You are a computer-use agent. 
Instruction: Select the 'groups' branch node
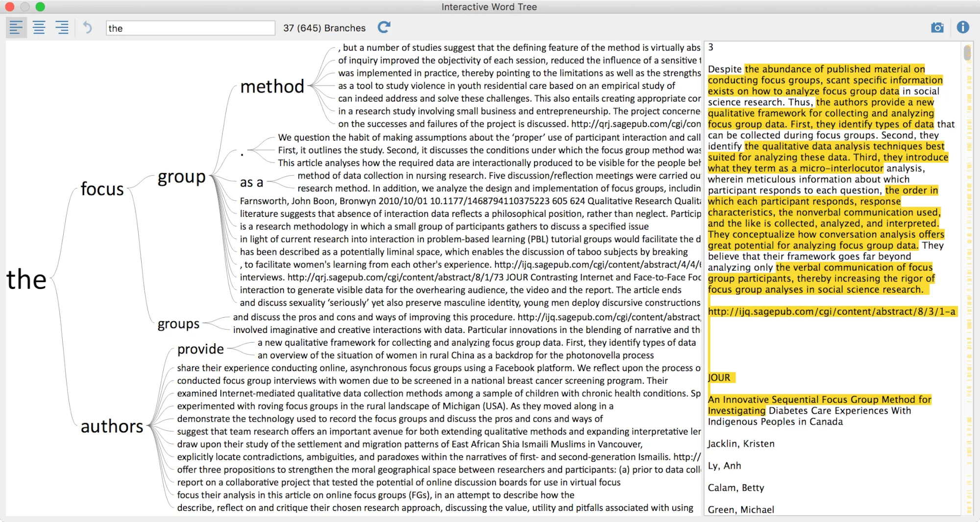coord(178,324)
